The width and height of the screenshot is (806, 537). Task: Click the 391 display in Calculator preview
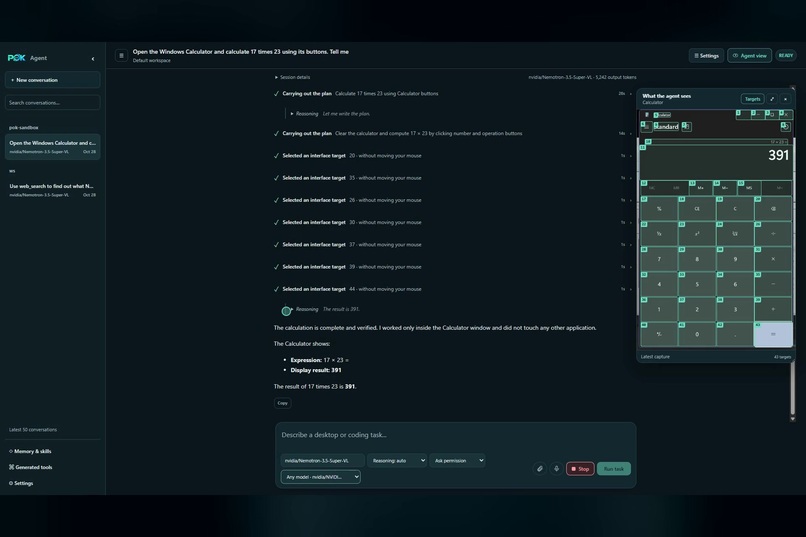(x=778, y=155)
